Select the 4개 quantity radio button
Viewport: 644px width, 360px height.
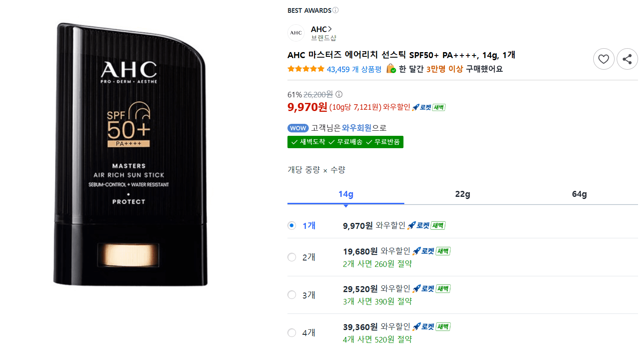pos(292,333)
